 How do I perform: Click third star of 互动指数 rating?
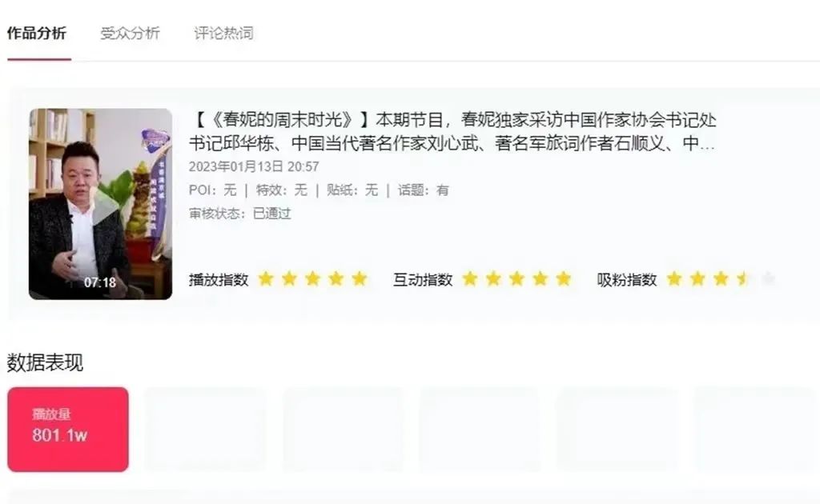point(517,279)
